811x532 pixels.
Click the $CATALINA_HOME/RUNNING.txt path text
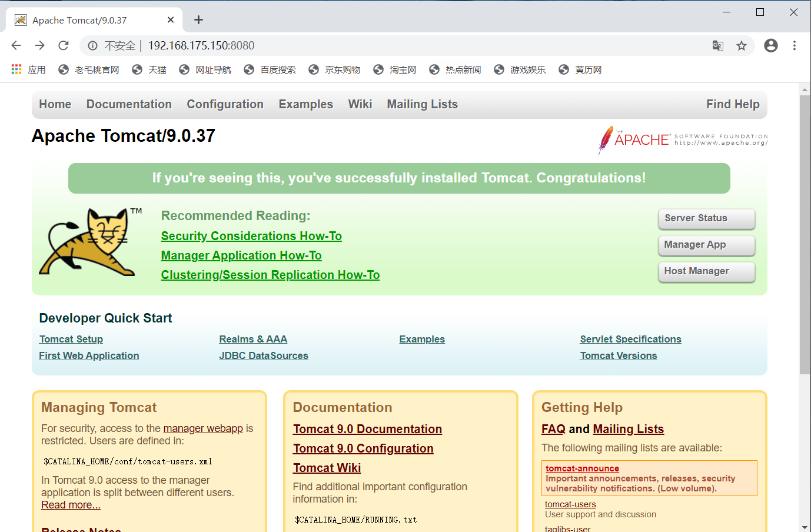[x=355, y=520]
